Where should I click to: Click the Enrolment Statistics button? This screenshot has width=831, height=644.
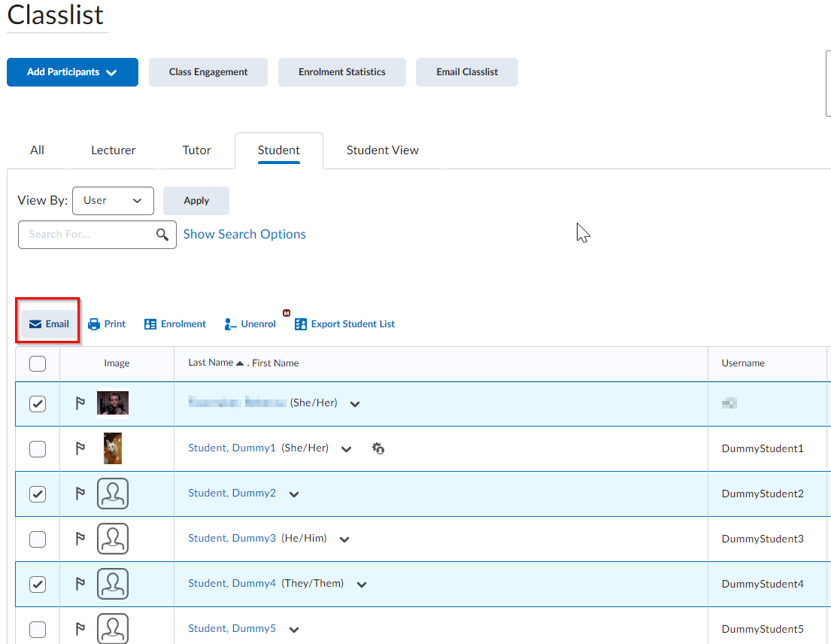coord(342,72)
